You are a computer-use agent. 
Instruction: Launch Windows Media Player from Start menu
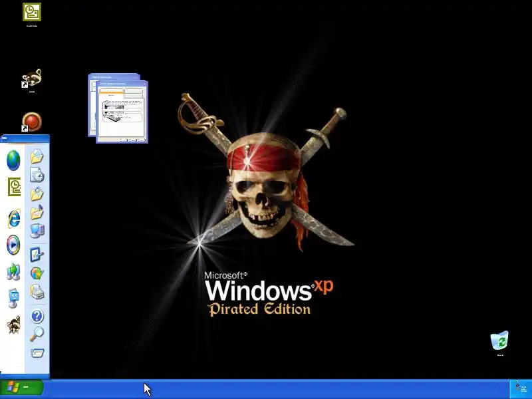point(13,245)
